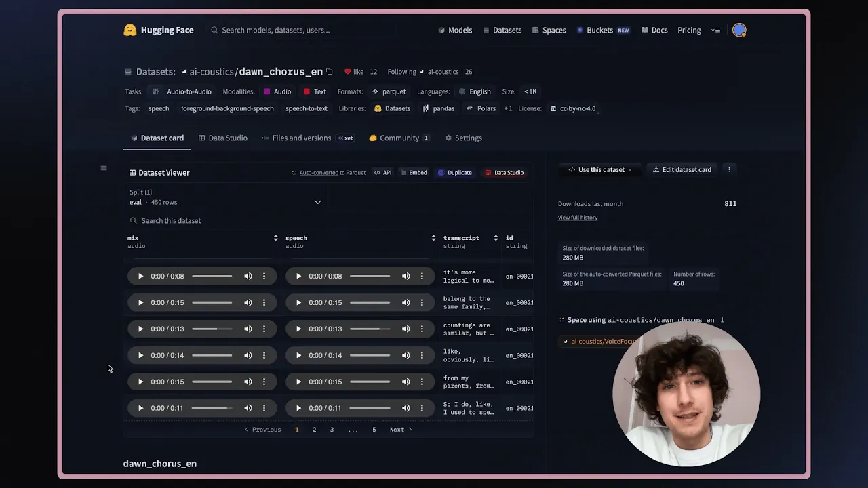Open more options for speech audio 0:11 row
868x488 pixels.
pos(422,408)
